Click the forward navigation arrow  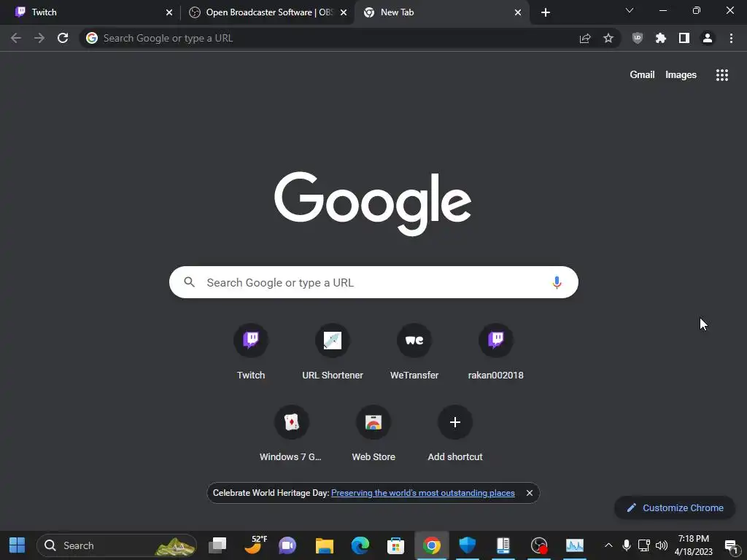pyautogui.click(x=39, y=38)
